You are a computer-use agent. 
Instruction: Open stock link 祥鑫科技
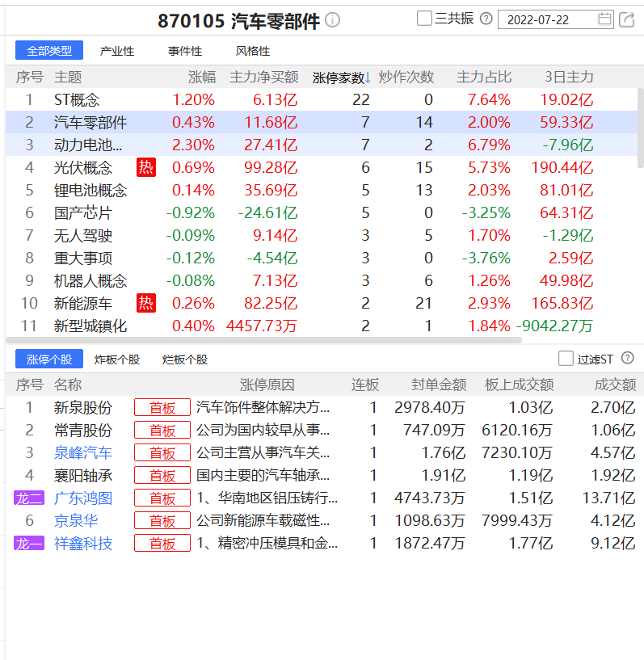(x=83, y=544)
